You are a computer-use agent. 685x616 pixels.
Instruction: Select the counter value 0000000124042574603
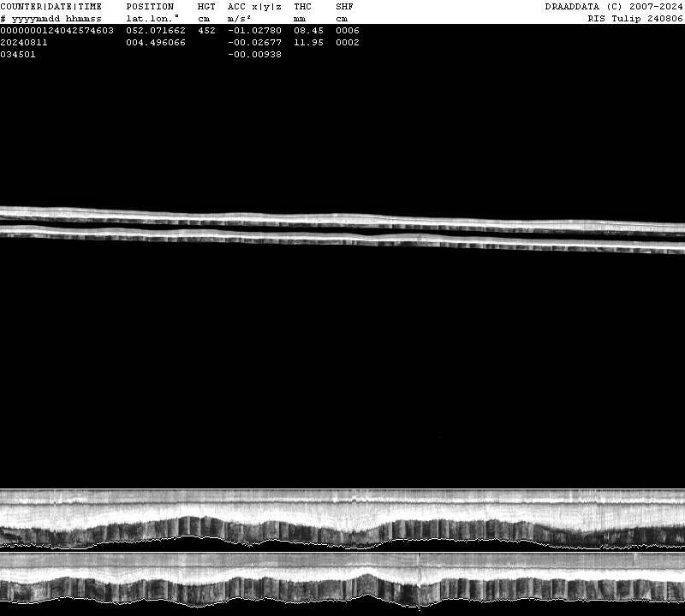pyautogui.click(x=57, y=30)
